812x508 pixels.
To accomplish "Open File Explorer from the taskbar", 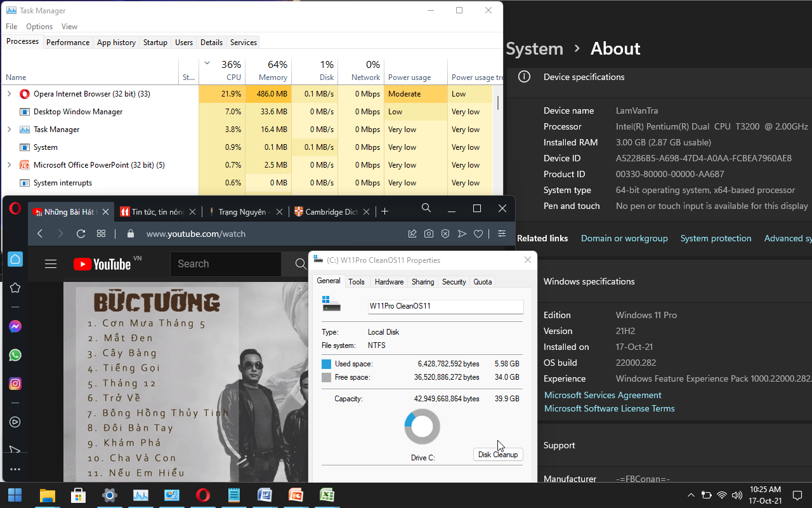I will (48, 495).
